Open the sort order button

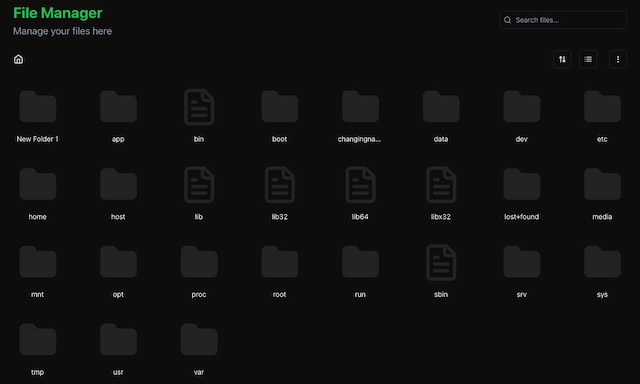pos(562,60)
